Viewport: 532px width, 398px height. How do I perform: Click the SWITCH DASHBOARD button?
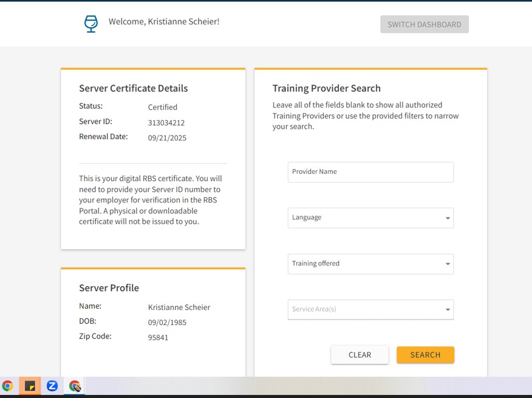[424, 24]
